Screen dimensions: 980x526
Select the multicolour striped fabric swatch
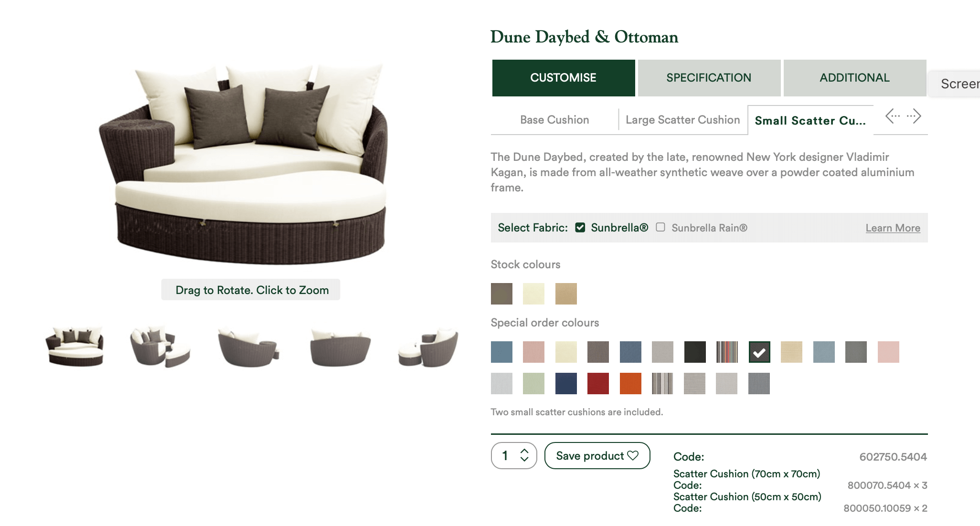727,352
